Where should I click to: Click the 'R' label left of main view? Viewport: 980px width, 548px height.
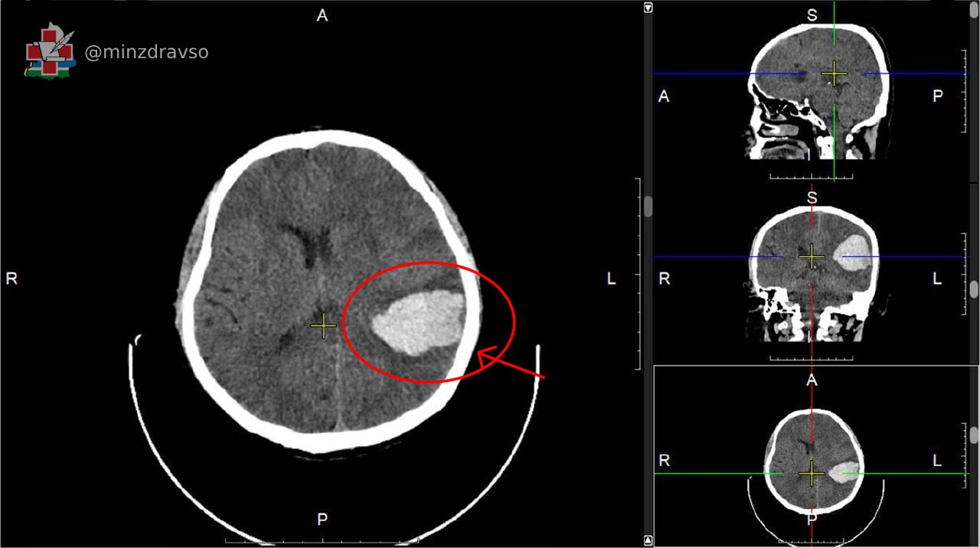point(11,279)
